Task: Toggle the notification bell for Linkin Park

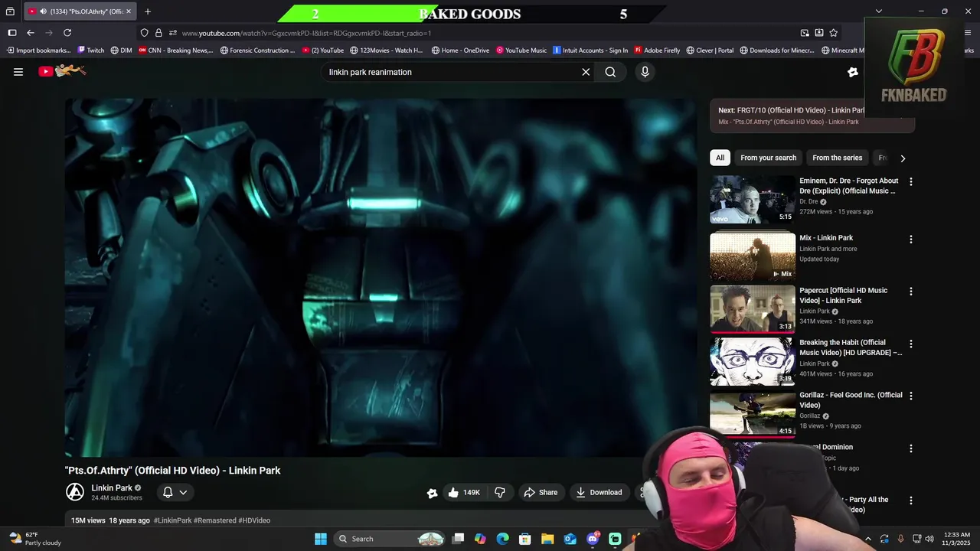Action: (x=168, y=492)
